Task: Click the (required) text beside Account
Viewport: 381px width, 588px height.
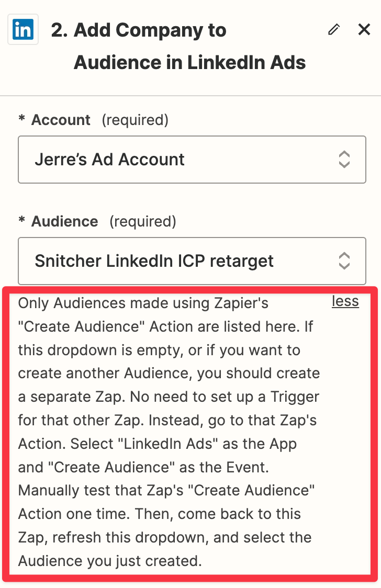Action: tap(135, 120)
